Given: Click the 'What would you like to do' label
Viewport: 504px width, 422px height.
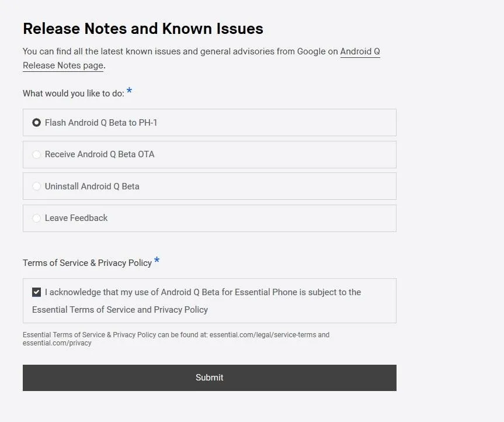Looking at the screenshot, I should point(73,94).
